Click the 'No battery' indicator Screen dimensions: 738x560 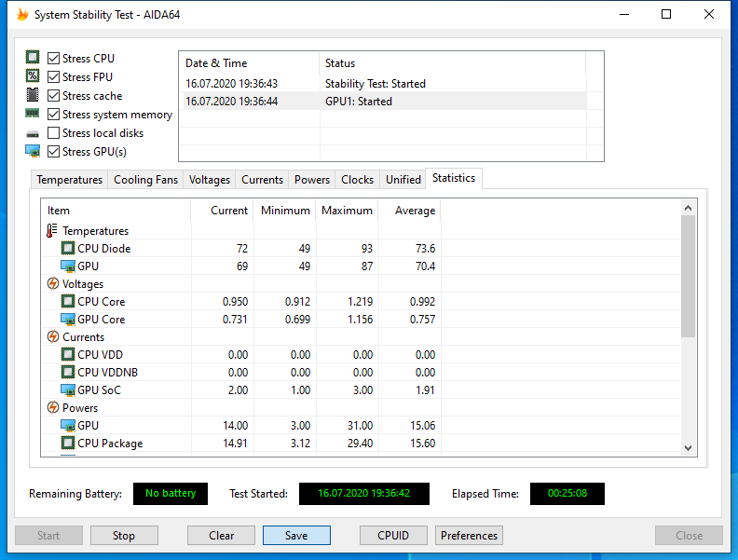171,494
